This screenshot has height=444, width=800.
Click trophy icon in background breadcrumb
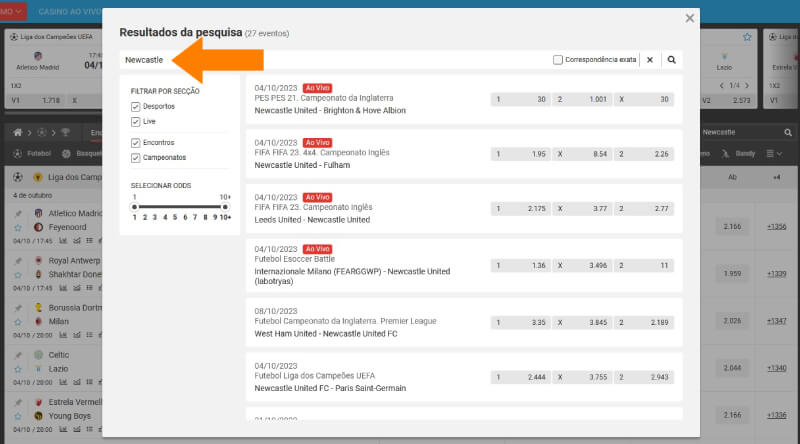point(65,133)
